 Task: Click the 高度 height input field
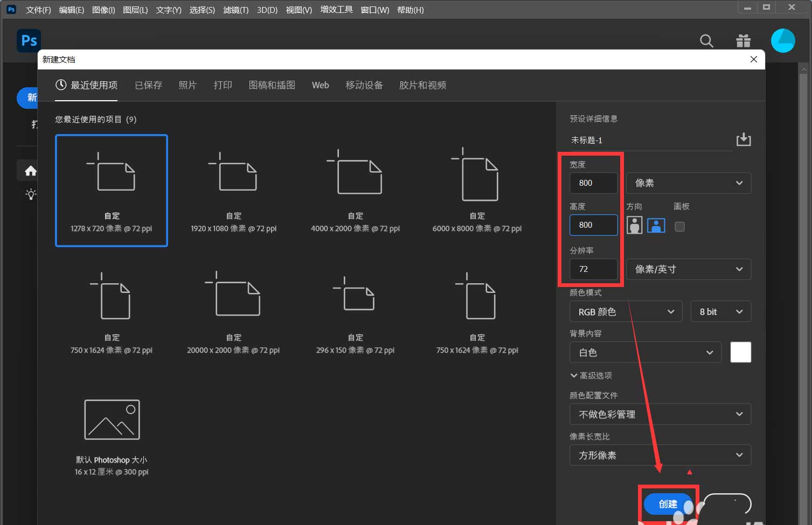coord(594,225)
